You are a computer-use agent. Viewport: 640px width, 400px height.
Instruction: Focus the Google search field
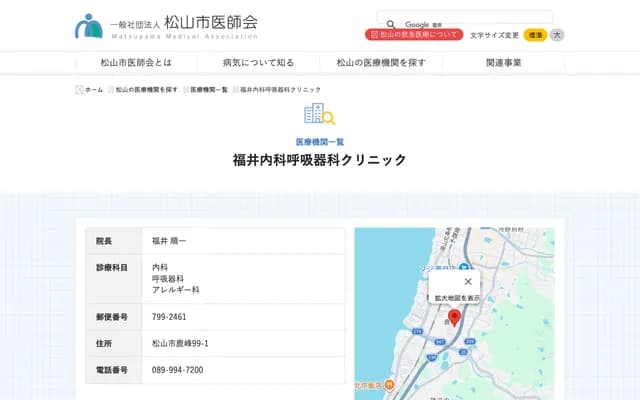(x=464, y=18)
